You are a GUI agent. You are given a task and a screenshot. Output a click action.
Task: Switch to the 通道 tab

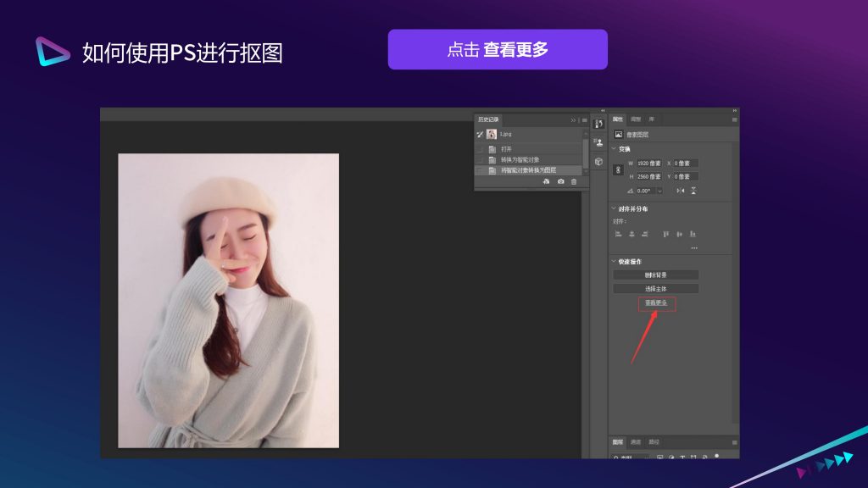[636, 441]
